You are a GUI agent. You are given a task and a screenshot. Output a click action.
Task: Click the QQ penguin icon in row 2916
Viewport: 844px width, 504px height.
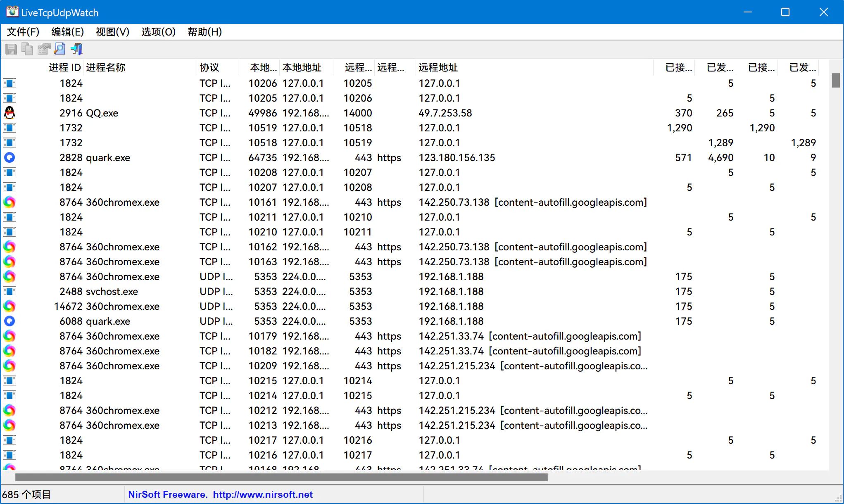[10, 113]
